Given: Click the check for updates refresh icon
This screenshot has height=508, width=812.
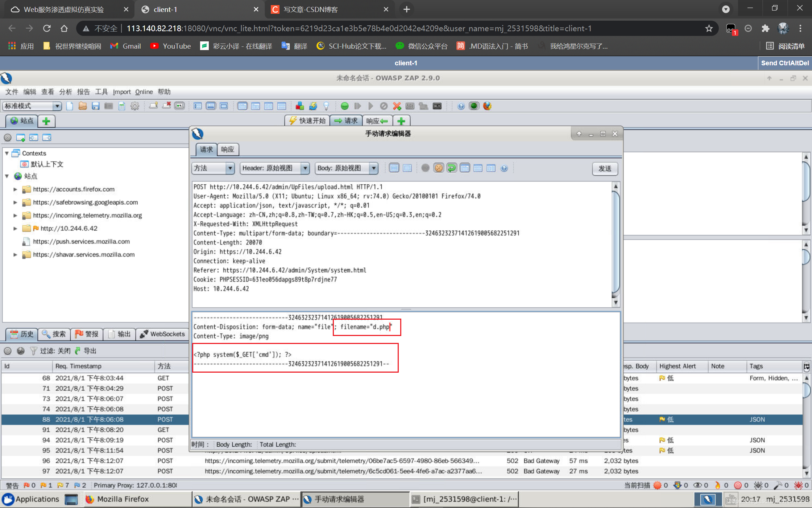Looking at the screenshot, I should [313, 106].
